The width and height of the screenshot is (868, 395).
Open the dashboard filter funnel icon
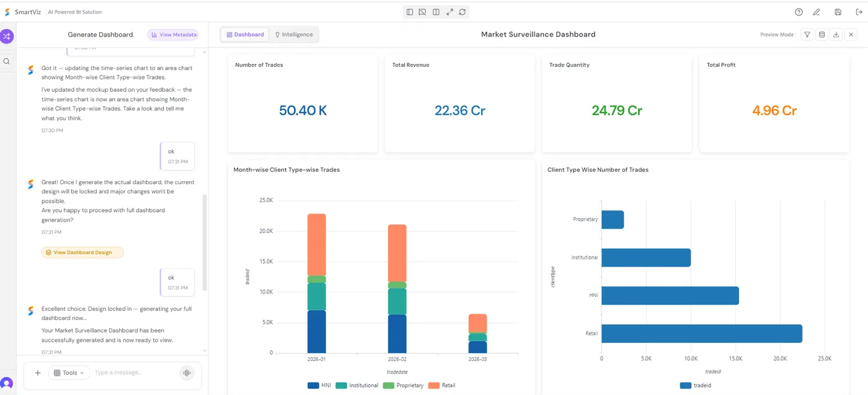807,35
